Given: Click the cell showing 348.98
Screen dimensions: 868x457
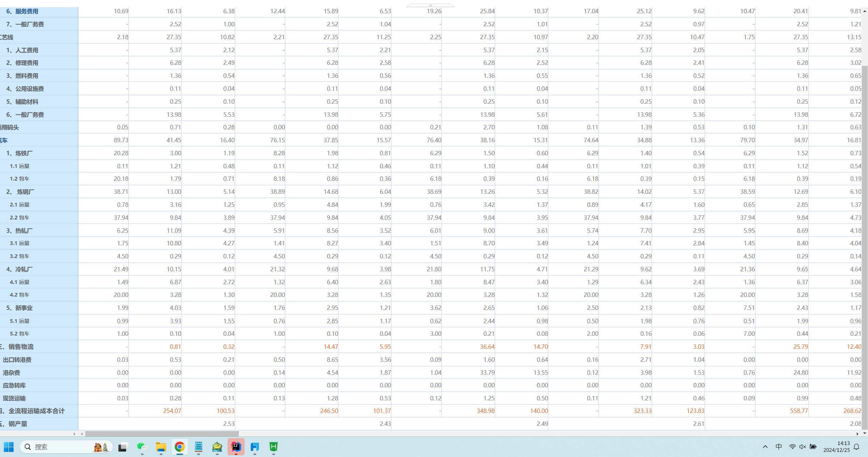Looking at the screenshot, I should pos(468,411).
